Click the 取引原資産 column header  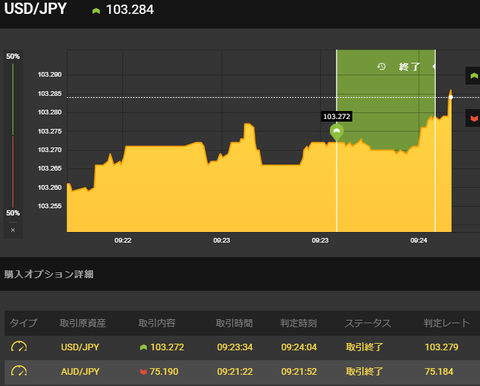(x=83, y=323)
